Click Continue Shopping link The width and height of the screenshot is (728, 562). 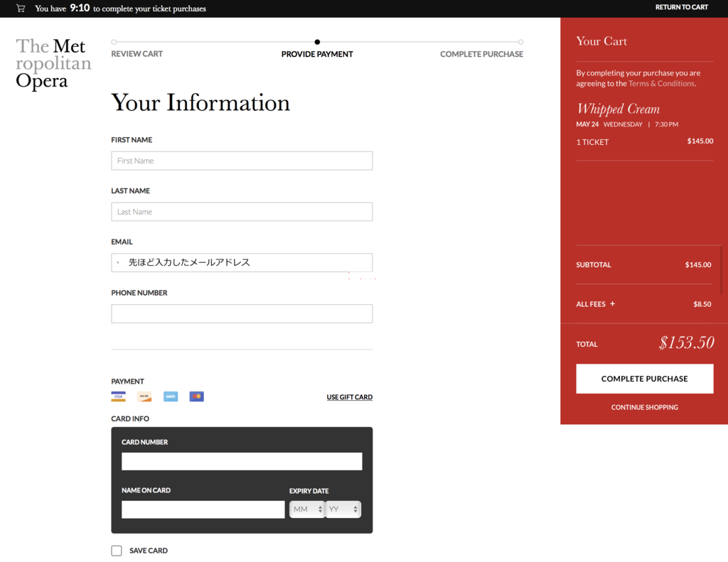coord(644,407)
